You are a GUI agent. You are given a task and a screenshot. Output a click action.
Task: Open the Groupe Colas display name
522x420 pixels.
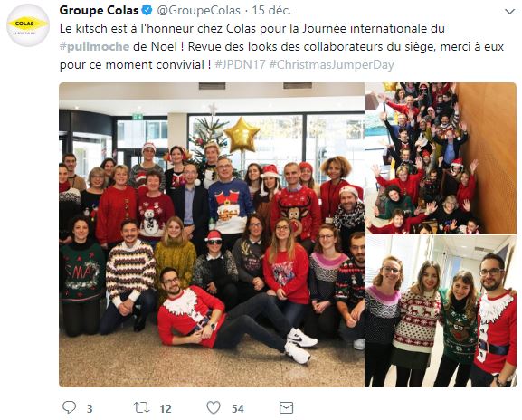click(99, 11)
